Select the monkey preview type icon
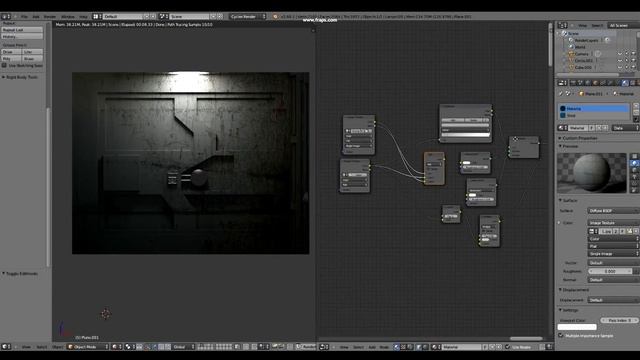 pyautogui.click(x=634, y=177)
